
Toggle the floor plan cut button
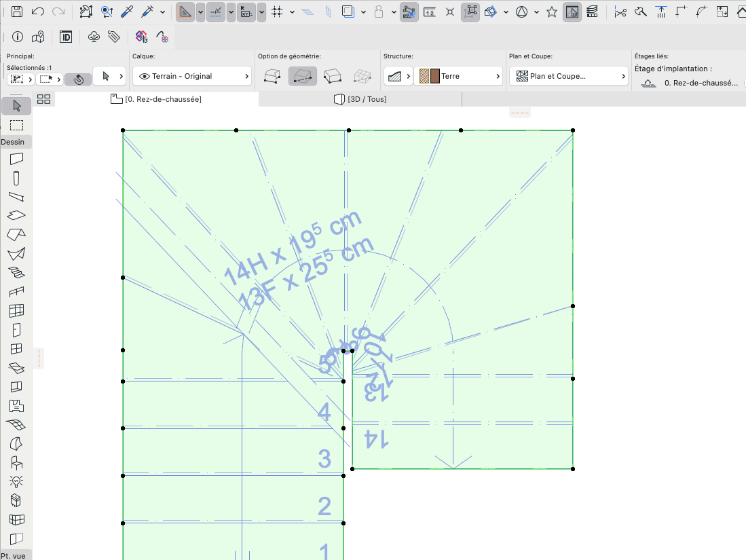[572, 12]
